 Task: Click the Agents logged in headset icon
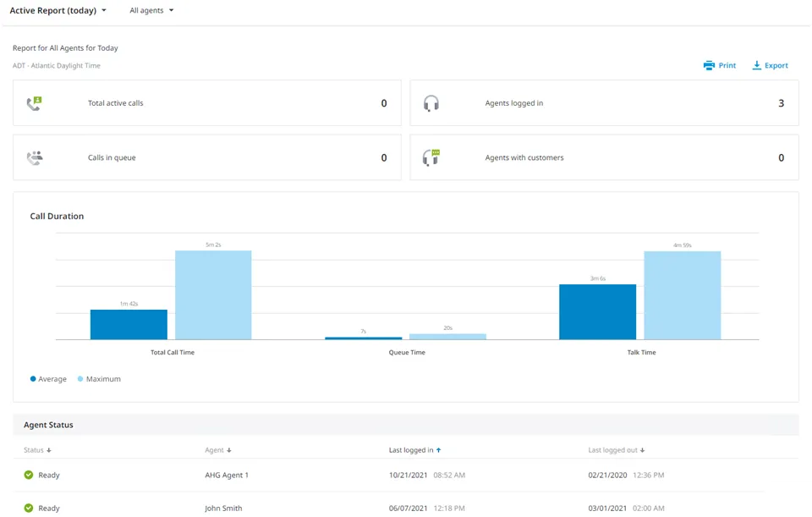431,103
